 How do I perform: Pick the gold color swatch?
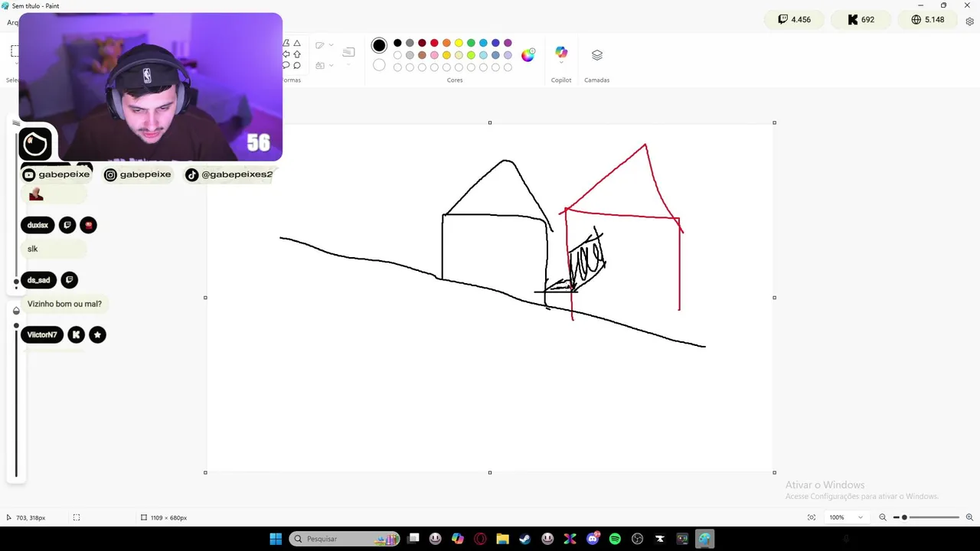[446, 55]
